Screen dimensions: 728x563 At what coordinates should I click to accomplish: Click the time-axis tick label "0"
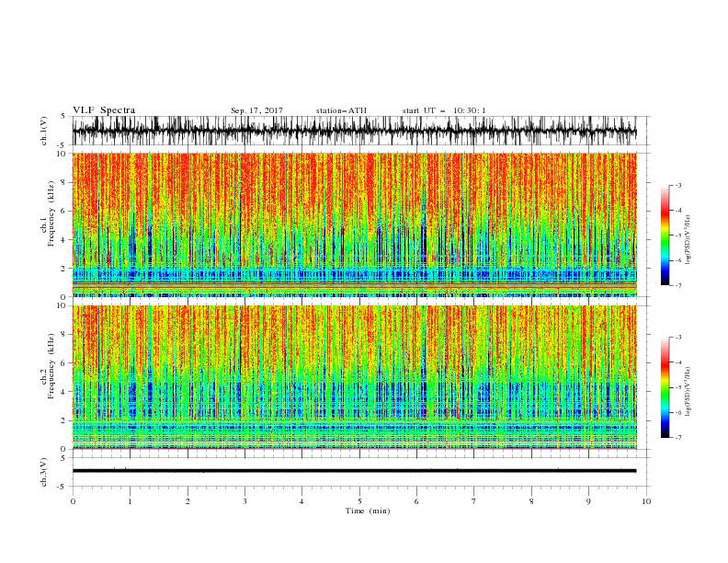click(x=73, y=501)
